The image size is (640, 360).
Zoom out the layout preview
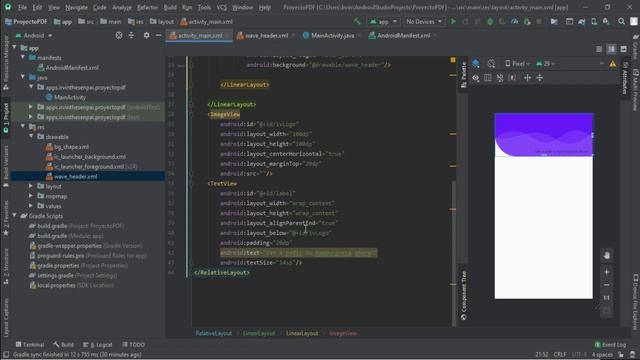607,285
